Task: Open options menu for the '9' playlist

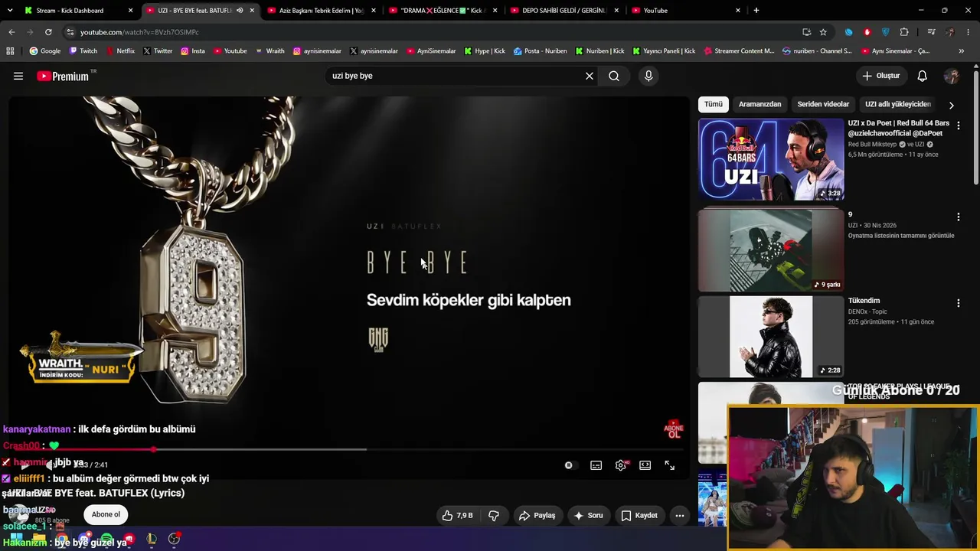Action: [958, 217]
